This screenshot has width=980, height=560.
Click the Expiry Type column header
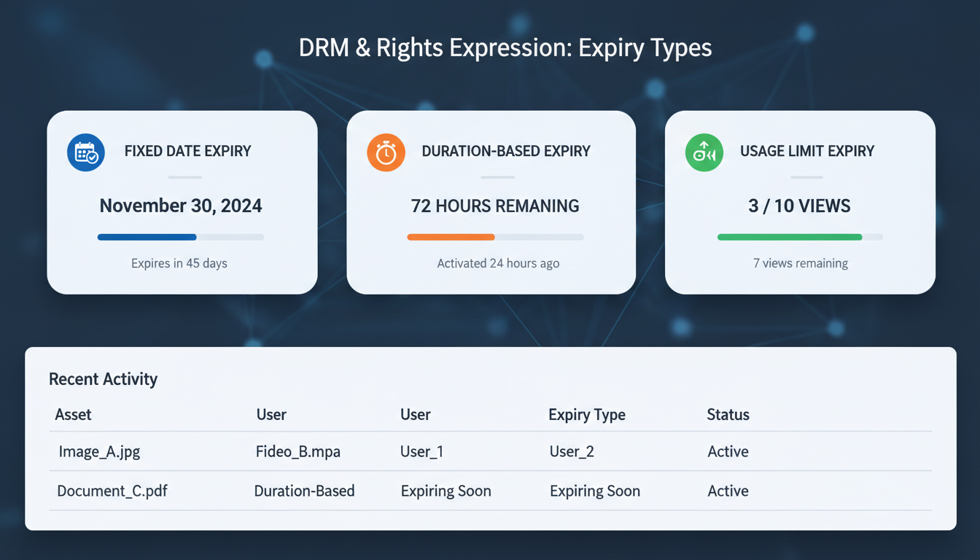pyautogui.click(x=586, y=414)
